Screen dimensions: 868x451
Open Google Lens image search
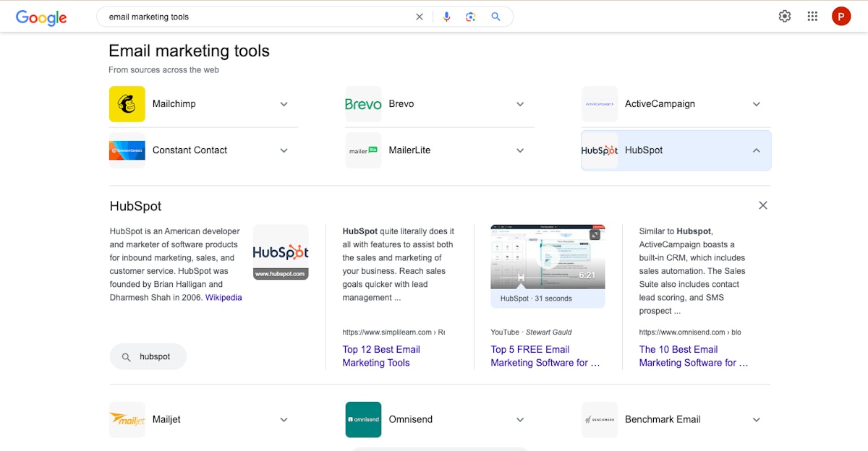471,17
